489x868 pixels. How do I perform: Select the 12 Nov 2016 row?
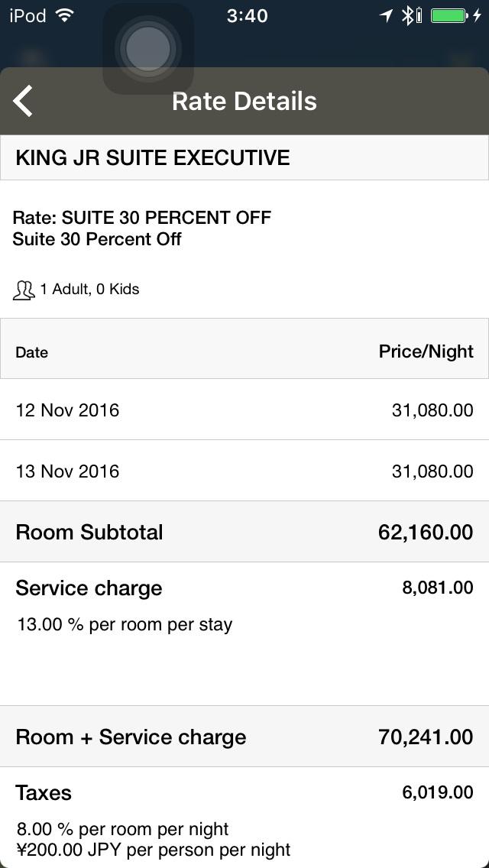coord(244,410)
